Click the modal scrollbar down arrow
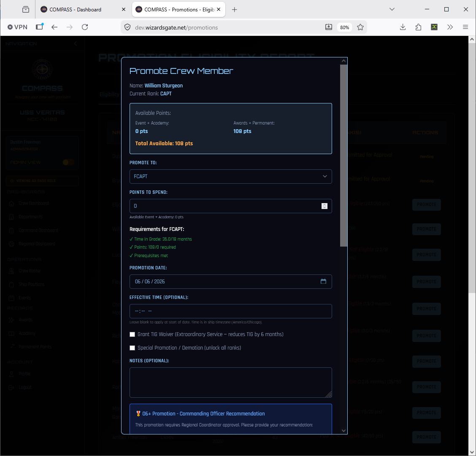The width and height of the screenshot is (476, 456). click(343, 431)
